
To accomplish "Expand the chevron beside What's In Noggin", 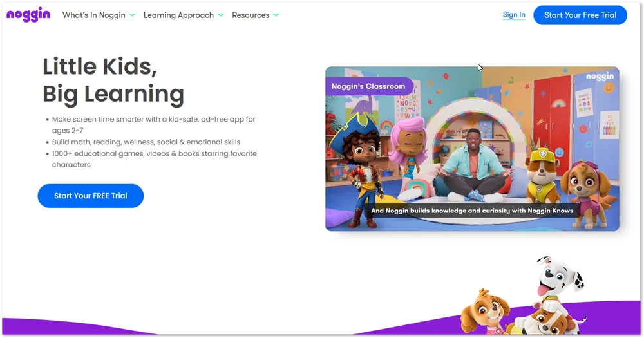I will pyautogui.click(x=132, y=15).
